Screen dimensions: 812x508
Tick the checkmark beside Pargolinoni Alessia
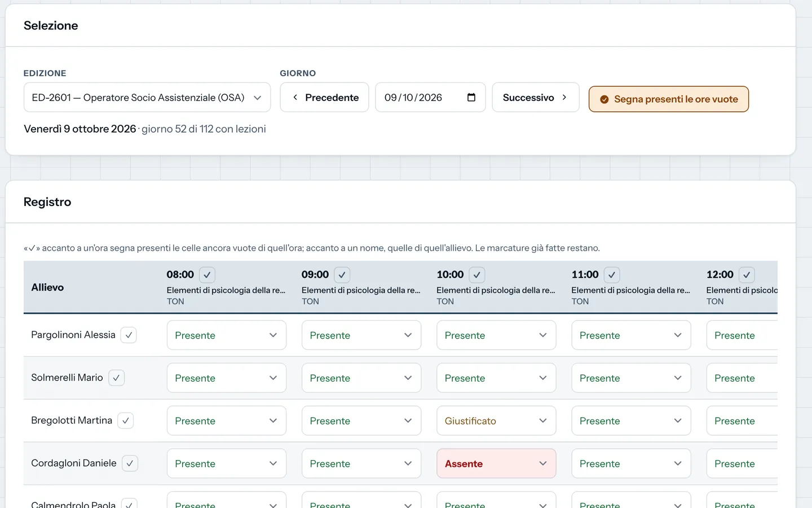129,335
